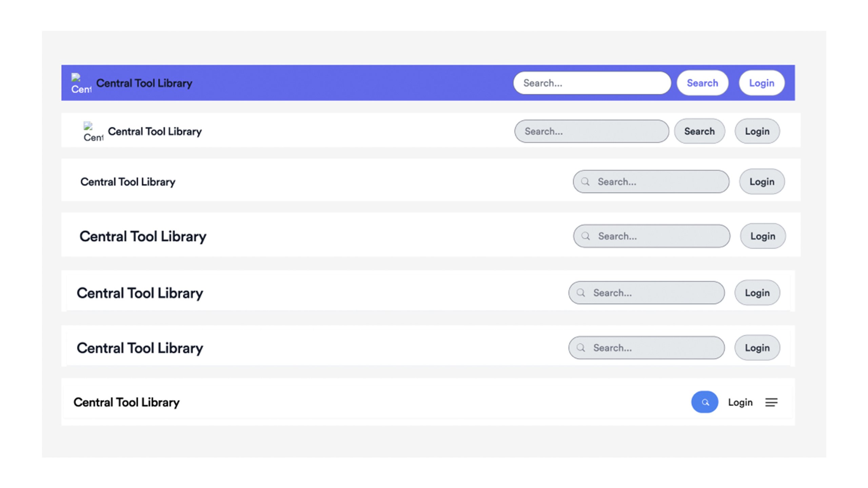Click Login button in blue top navbar
The height and width of the screenshot is (488, 868).
point(762,83)
